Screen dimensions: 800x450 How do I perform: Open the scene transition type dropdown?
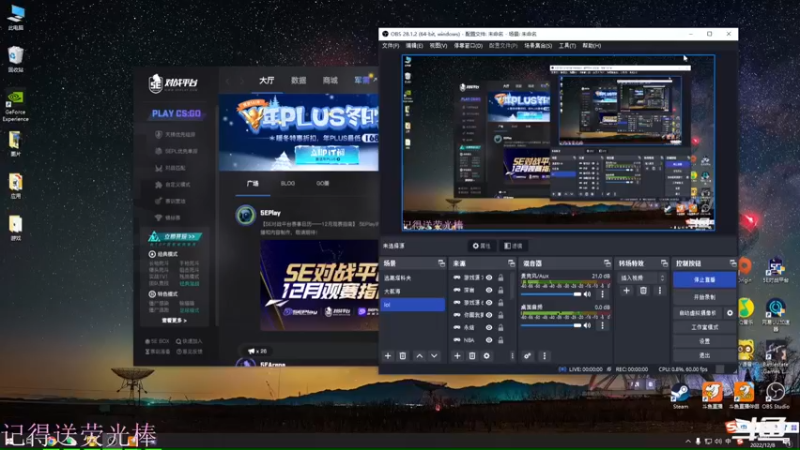(x=642, y=278)
